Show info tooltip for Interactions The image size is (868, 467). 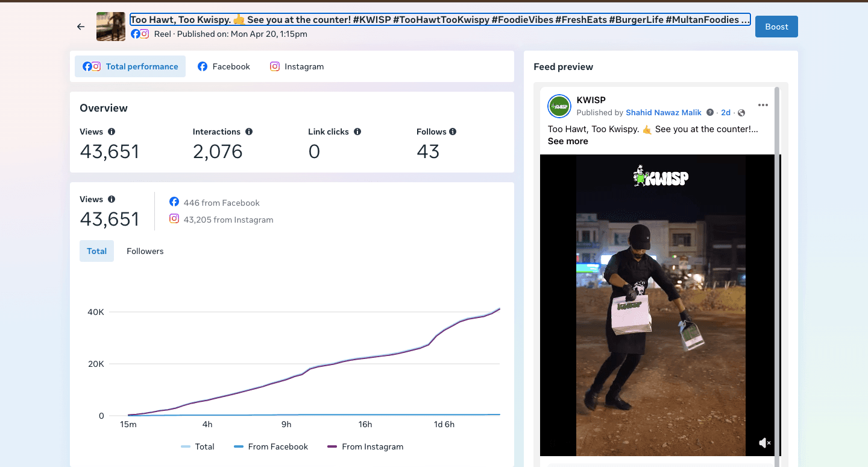[x=249, y=132]
